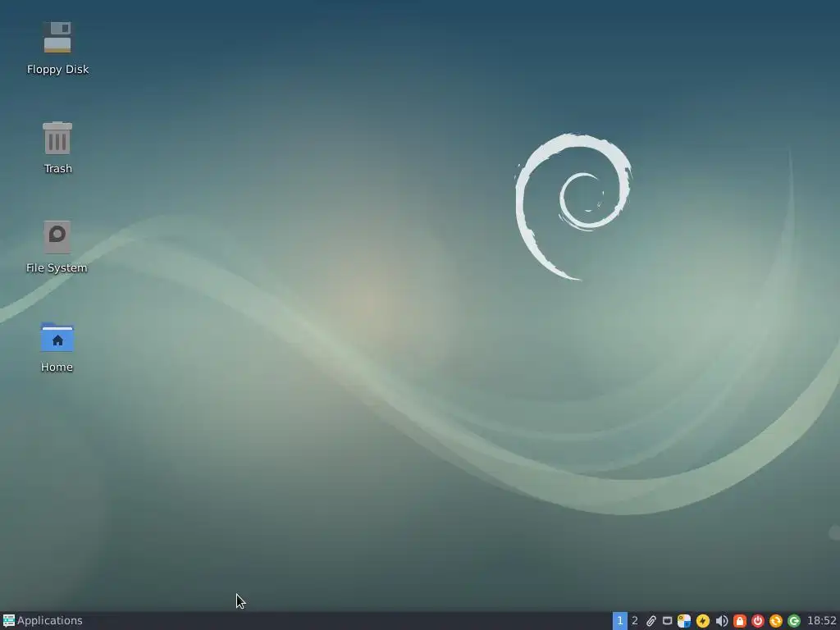Viewport: 840px width, 630px height.
Task: Select the File System desktop icon
Action: tap(57, 237)
